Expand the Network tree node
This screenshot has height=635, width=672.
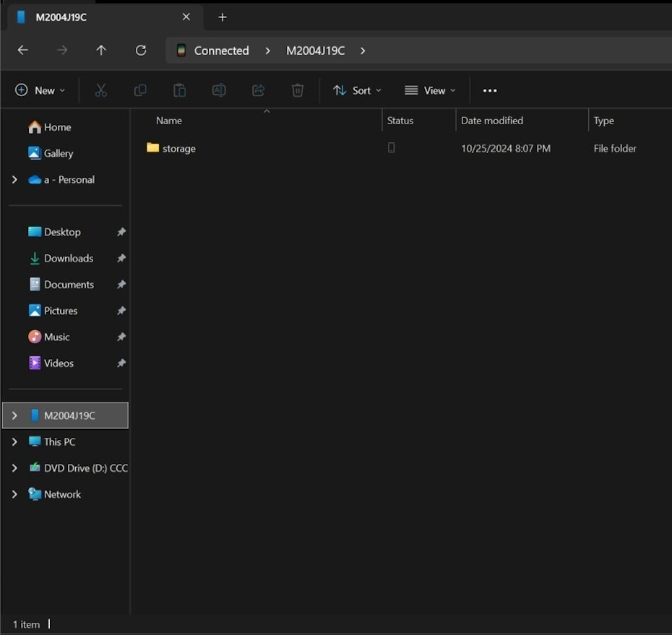pos(14,495)
